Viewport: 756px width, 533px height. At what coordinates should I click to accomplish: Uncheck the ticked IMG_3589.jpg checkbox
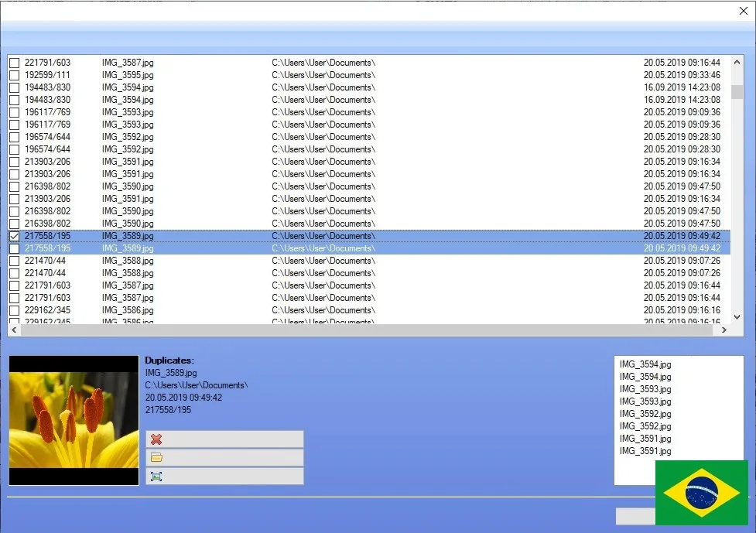[x=15, y=236]
